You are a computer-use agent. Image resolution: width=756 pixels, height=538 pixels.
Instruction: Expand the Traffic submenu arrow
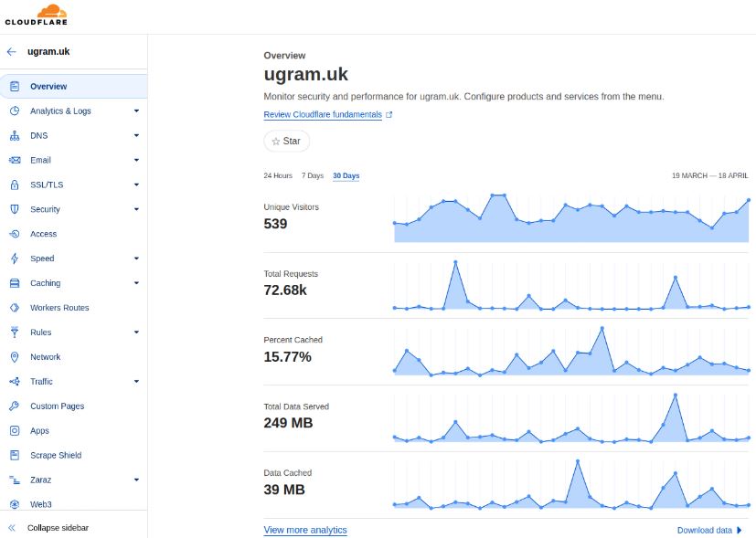(136, 382)
